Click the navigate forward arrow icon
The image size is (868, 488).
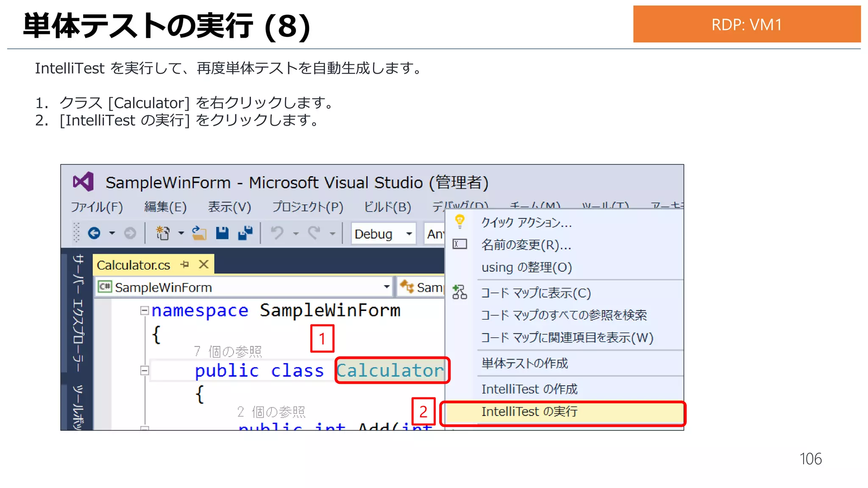click(x=130, y=233)
